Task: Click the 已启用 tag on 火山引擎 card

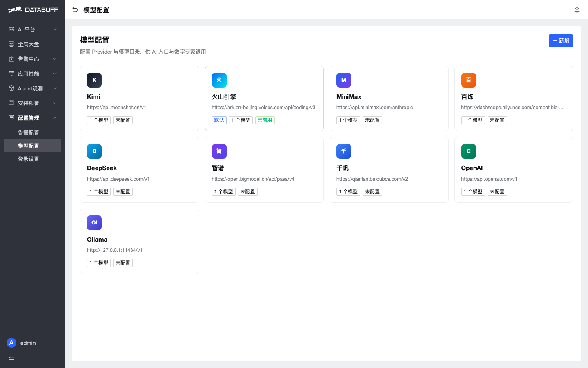Action: coord(265,120)
